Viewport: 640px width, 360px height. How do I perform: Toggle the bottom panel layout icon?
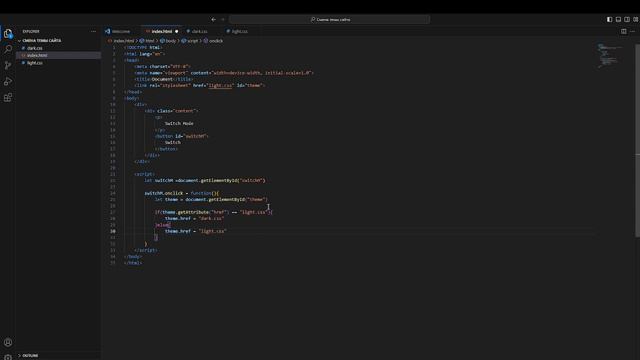(x=618, y=19)
